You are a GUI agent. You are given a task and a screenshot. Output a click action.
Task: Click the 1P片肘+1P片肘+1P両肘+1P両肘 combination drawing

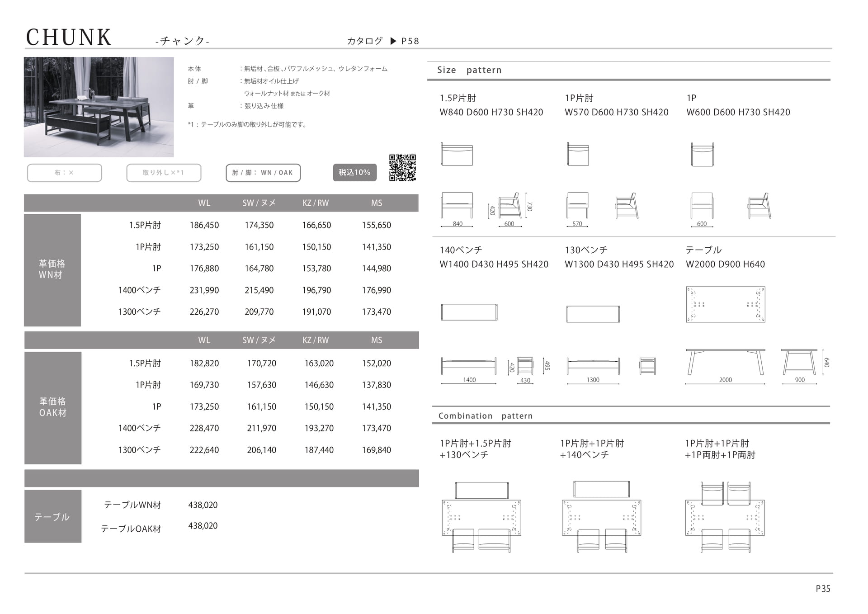tap(725, 517)
